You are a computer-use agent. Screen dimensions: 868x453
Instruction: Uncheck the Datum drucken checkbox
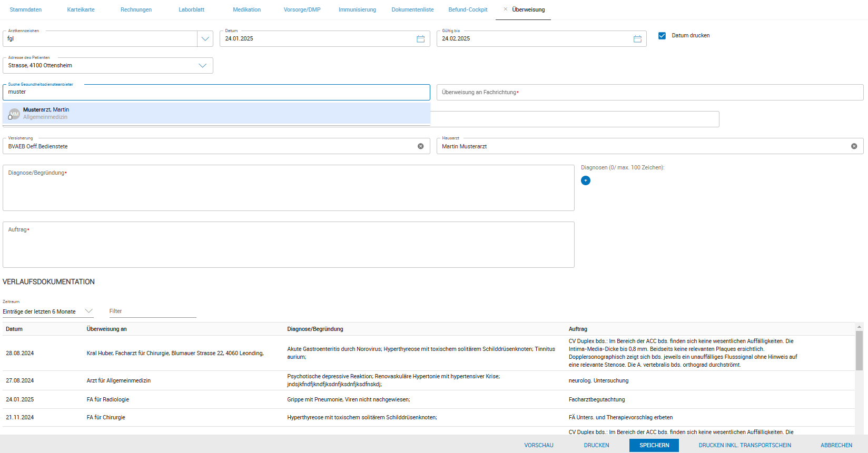662,36
